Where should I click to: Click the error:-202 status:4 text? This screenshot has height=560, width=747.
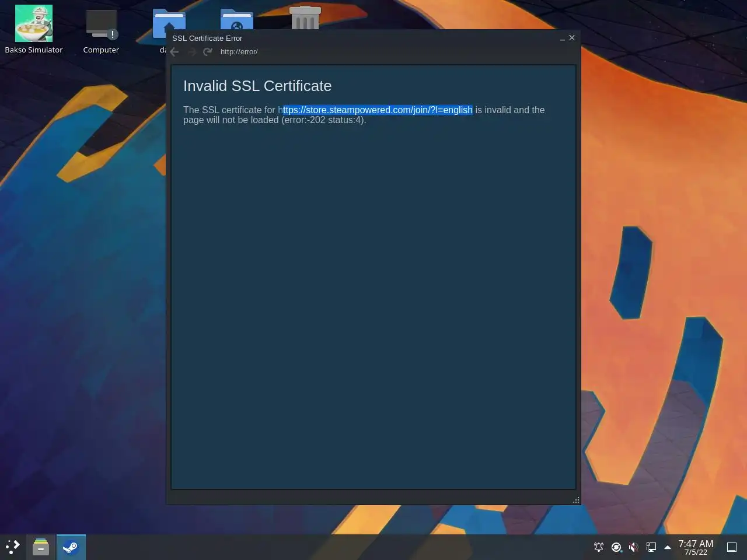pos(323,120)
